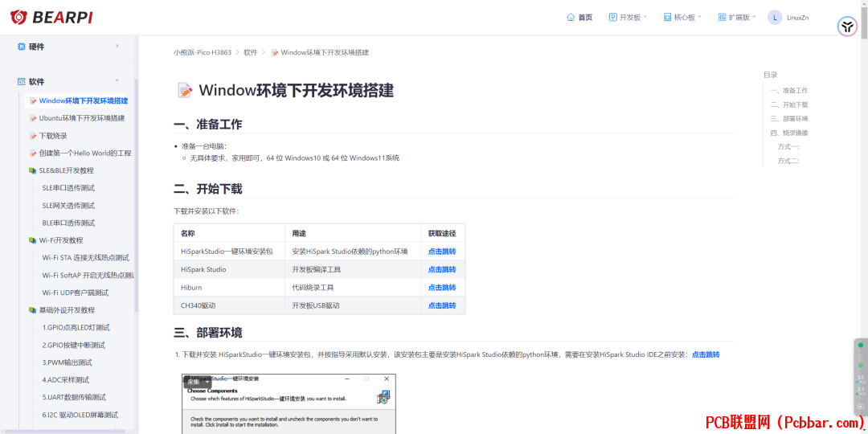Click the book icon beside SLE&BLE开发教程
Screen dimensions: 868x434
coord(33,170)
